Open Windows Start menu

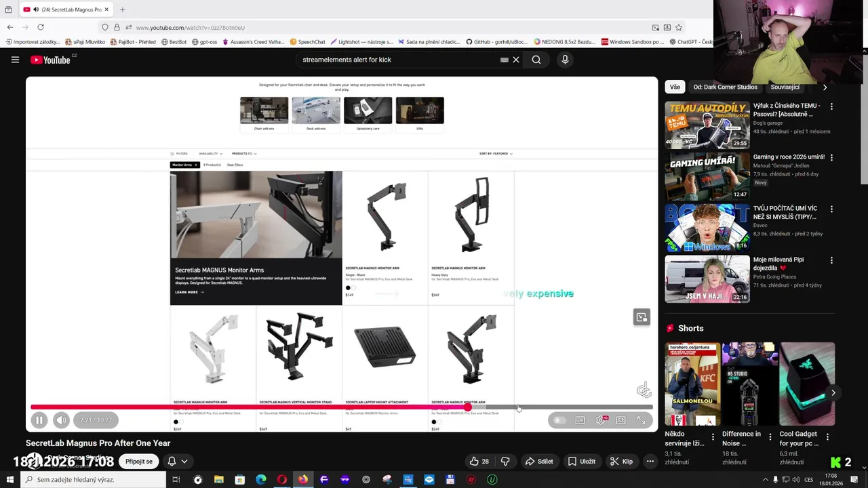pos(9,480)
